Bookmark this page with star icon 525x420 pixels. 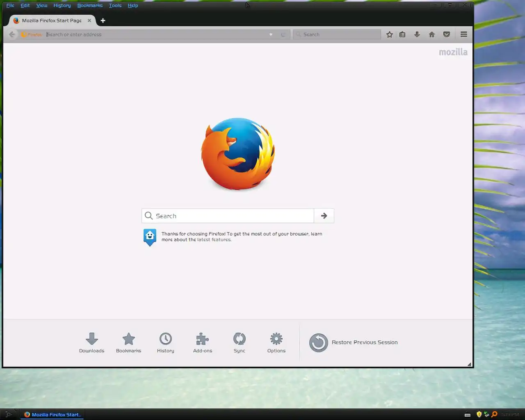[390, 34]
